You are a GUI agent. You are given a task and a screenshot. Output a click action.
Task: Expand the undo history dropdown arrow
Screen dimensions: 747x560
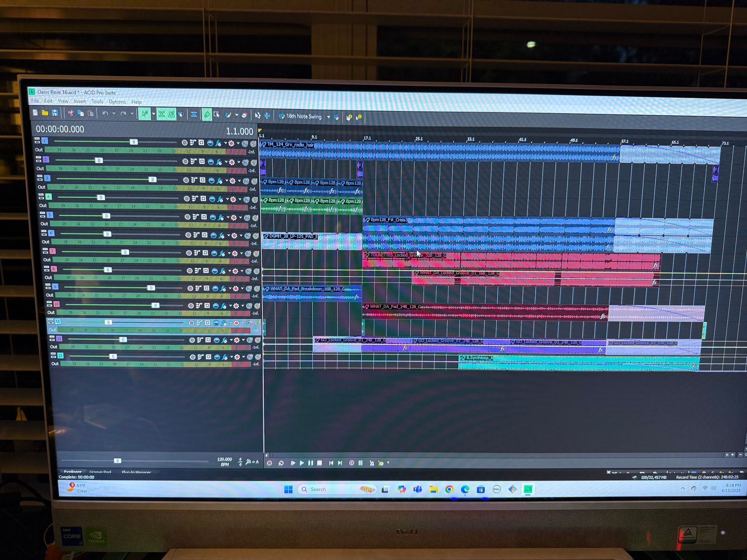coord(113,114)
